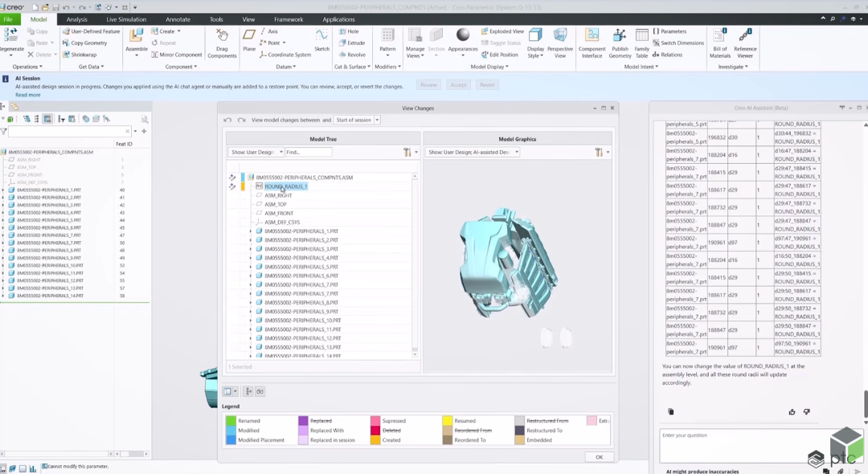This screenshot has height=474, width=868.
Task: Click the Revert button in AI Session bar
Action: pyautogui.click(x=487, y=84)
